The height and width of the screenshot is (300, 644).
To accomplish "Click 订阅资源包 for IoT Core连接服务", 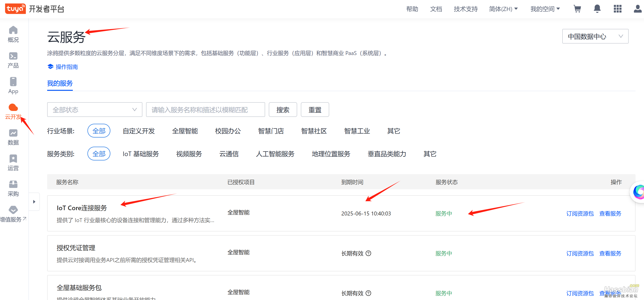I will [580, 213].
